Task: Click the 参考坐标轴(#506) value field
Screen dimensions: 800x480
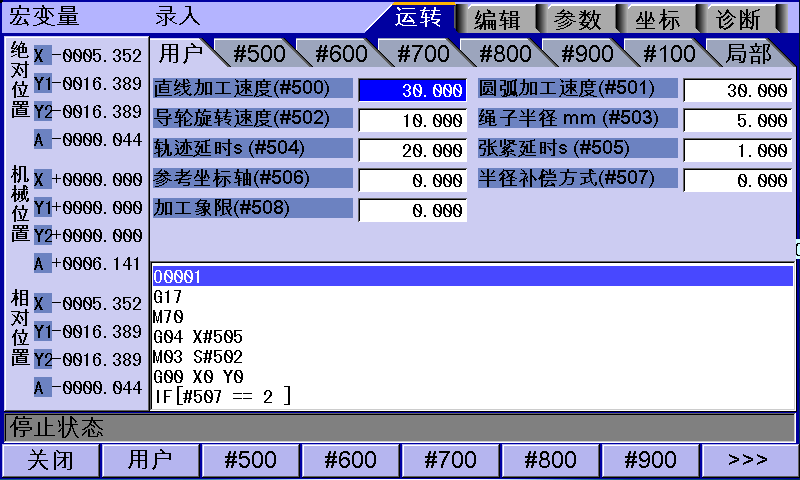Action: (413, 180)
